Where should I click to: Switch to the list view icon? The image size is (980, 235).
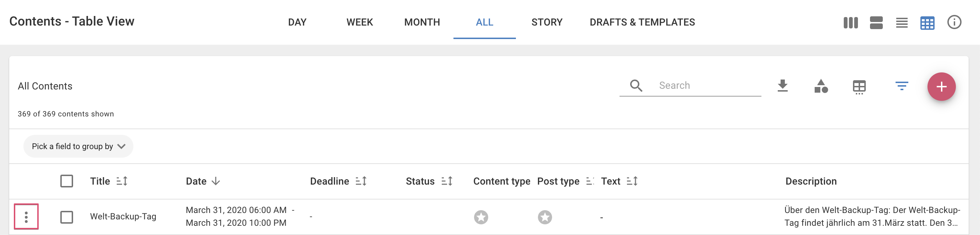(901, 22)
